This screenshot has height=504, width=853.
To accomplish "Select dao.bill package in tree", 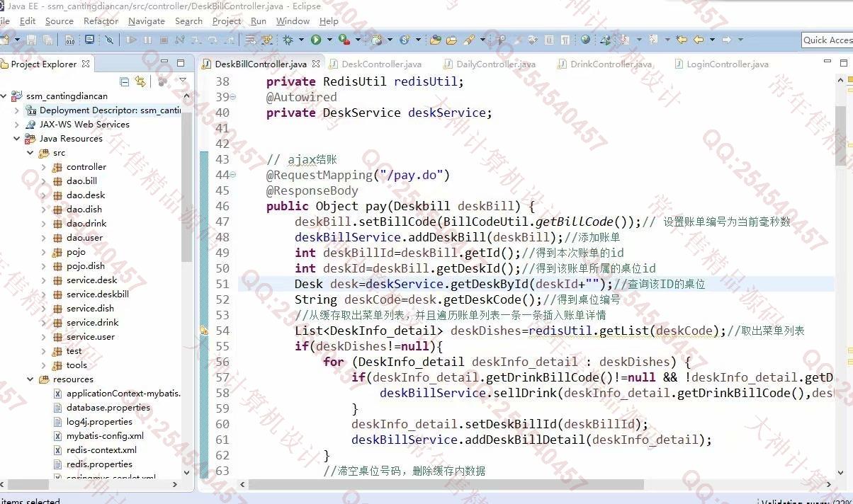I will [81, 181].
